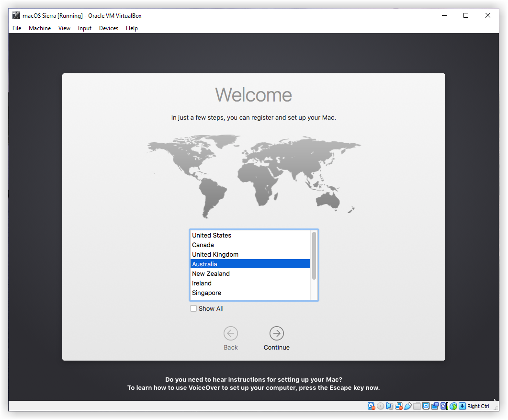Open the audio status icon
This screenshot has height=420, width=508.
389,406
